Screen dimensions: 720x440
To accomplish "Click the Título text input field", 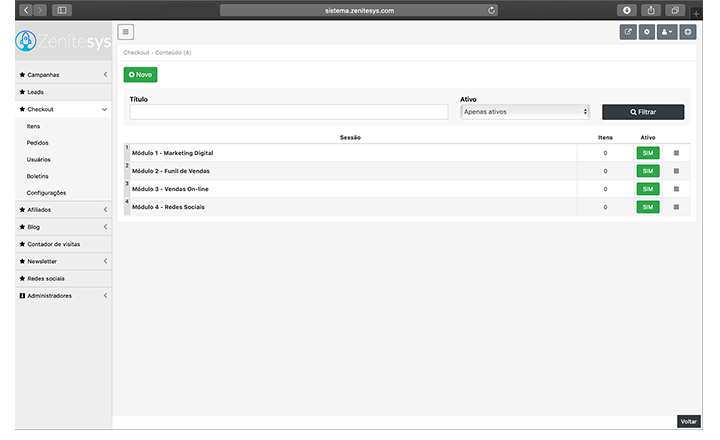I will tap(288, 112).
